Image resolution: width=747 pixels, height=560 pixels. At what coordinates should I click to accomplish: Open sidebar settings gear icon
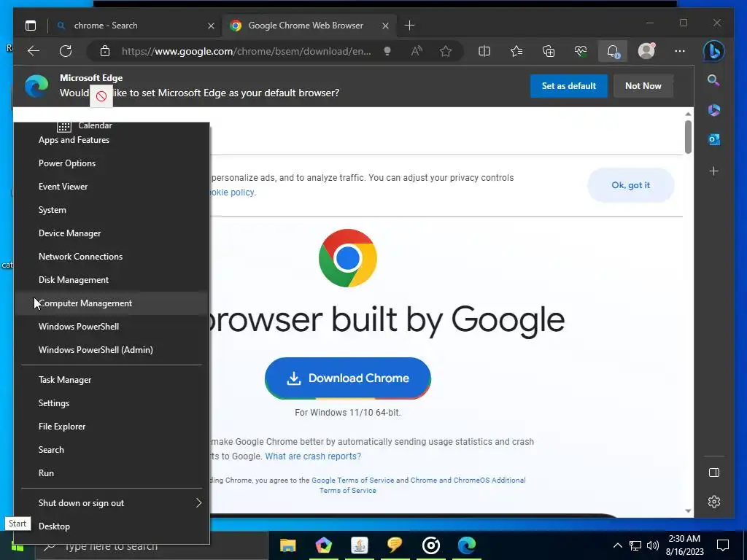(x=713, y=502)
